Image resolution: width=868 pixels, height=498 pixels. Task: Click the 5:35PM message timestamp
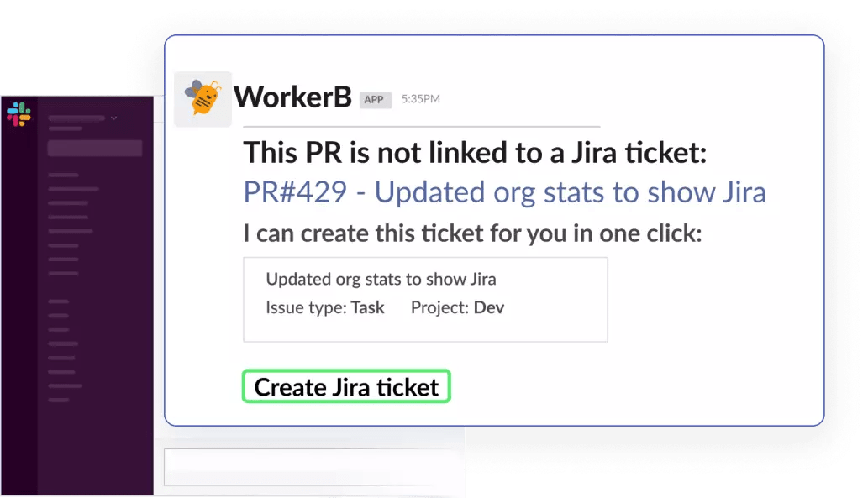421,99
